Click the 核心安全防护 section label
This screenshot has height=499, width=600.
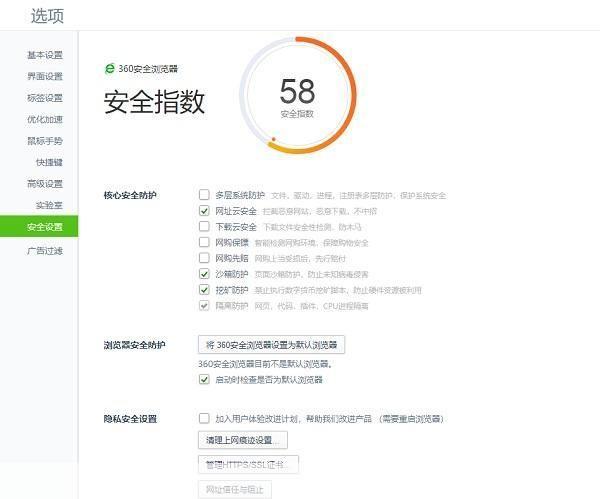(130, 195)
